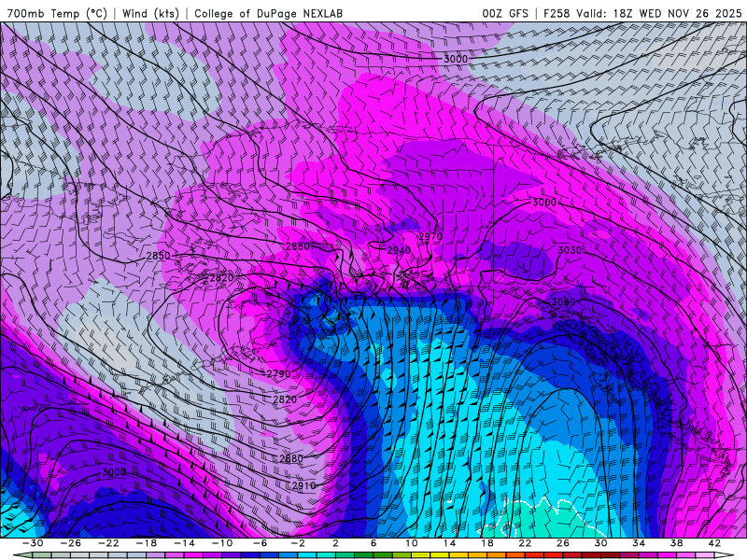
Task: Select the positive 14 colorbar scale label
Action: (x=449, y=543)
